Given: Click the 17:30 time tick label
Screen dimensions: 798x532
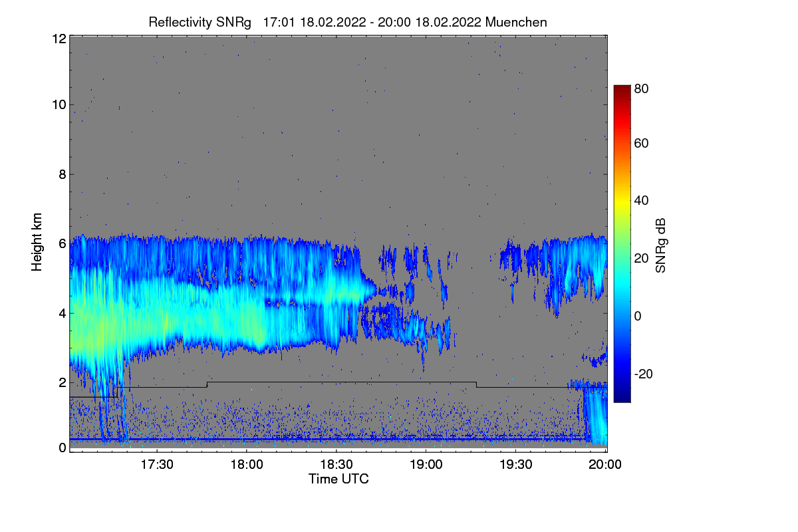Looking at the screenshot, I should click(158, 465).
